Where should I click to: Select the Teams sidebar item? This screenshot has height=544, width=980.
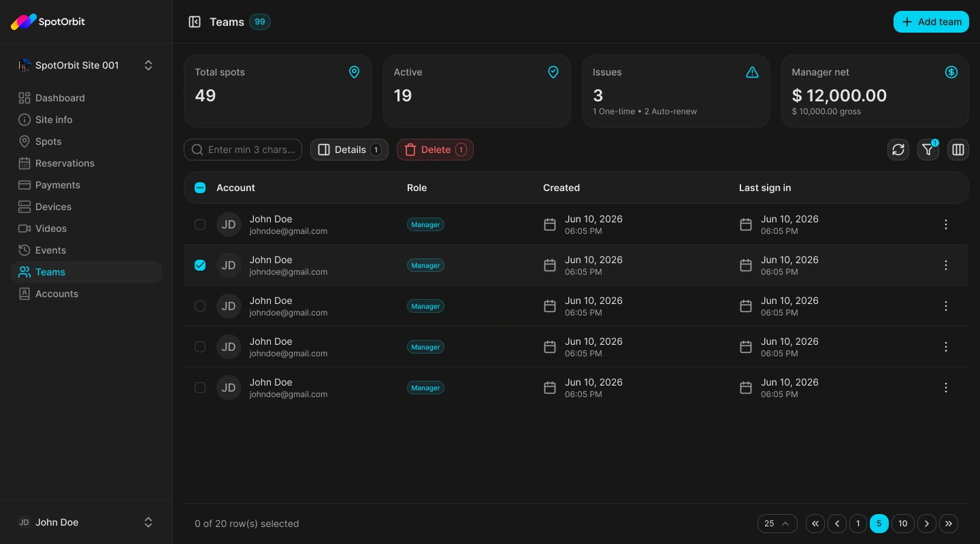click(x=86, y=272)
